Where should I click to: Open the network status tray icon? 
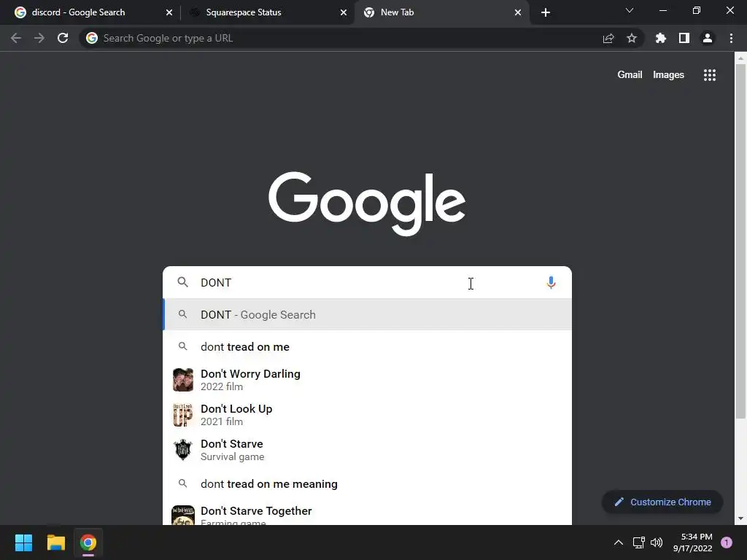(x=638, y=542)
